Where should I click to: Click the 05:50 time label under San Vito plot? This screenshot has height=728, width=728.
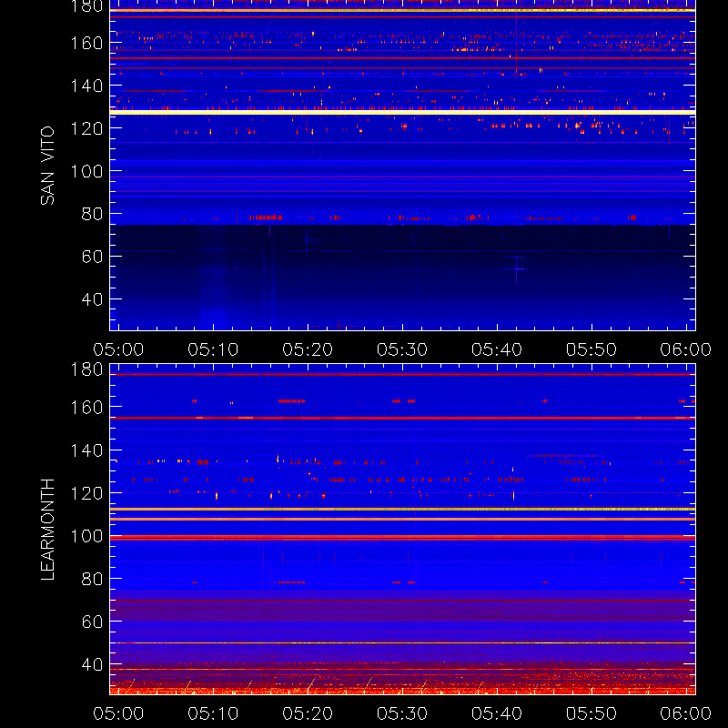click(591, 349)
